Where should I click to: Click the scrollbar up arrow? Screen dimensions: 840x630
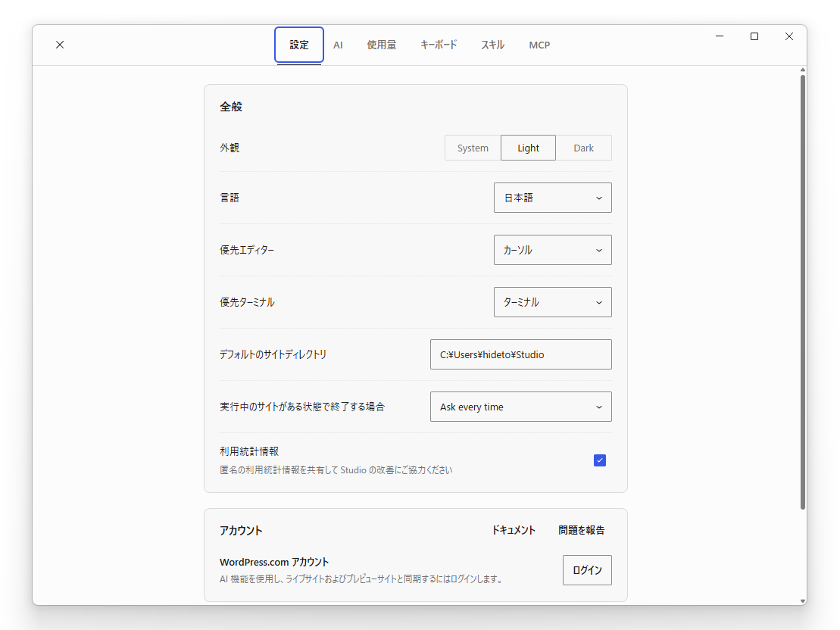coord(802,70)
